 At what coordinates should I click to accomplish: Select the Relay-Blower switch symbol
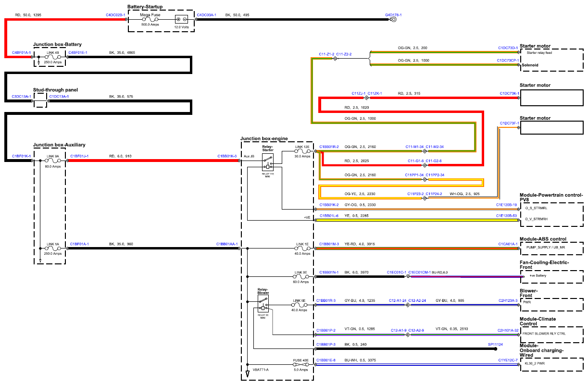click(x=263, y=303)
